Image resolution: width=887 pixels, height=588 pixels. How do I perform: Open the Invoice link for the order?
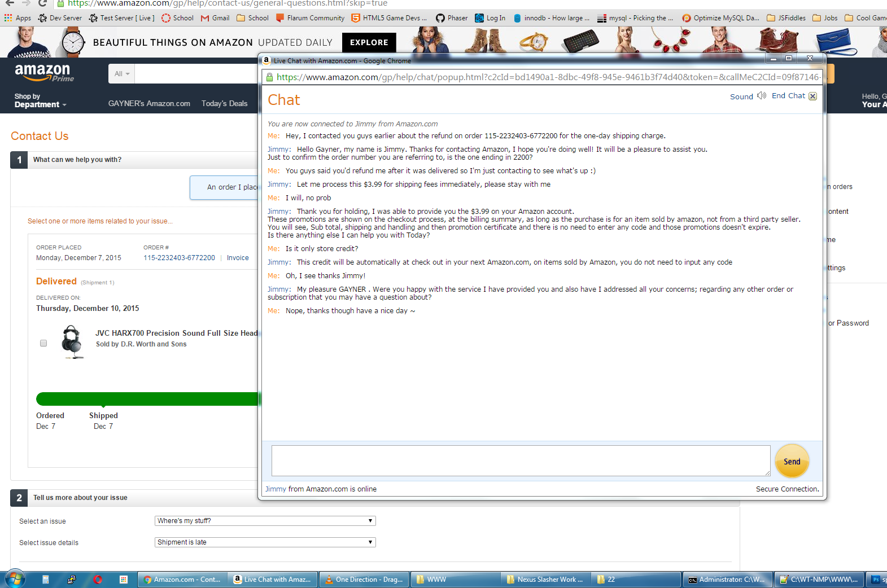pos(238,258)
